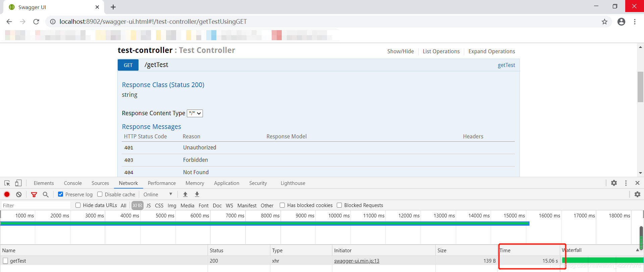This screenshot has width=644, height=272.
Task: Close the DevTools panel
Action: coord(637,183)
